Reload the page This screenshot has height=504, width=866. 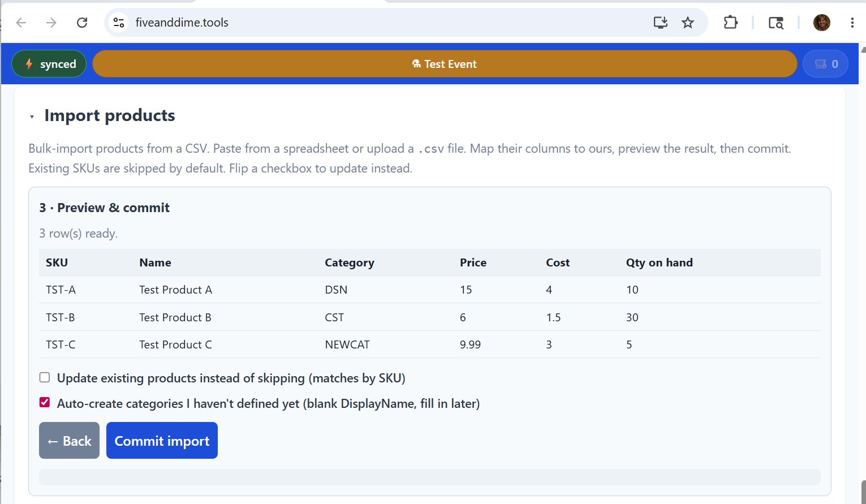82,23
